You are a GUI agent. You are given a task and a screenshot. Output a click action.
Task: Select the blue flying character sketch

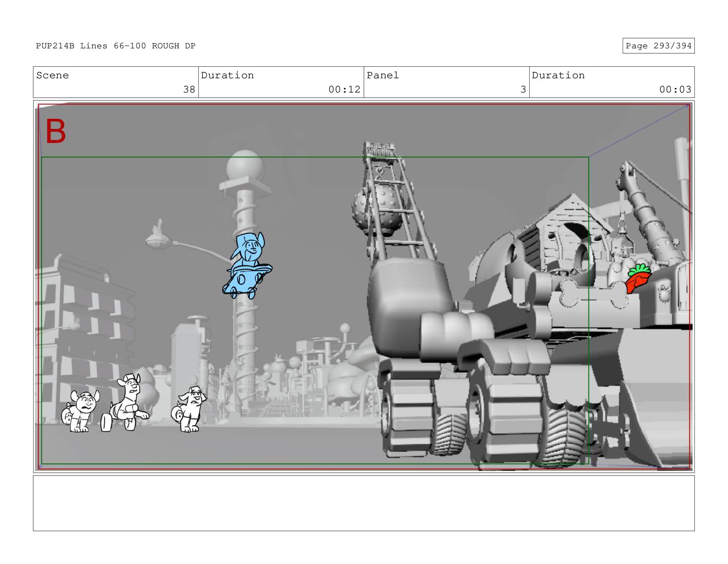pyautogui.click(x=248, y=266)
